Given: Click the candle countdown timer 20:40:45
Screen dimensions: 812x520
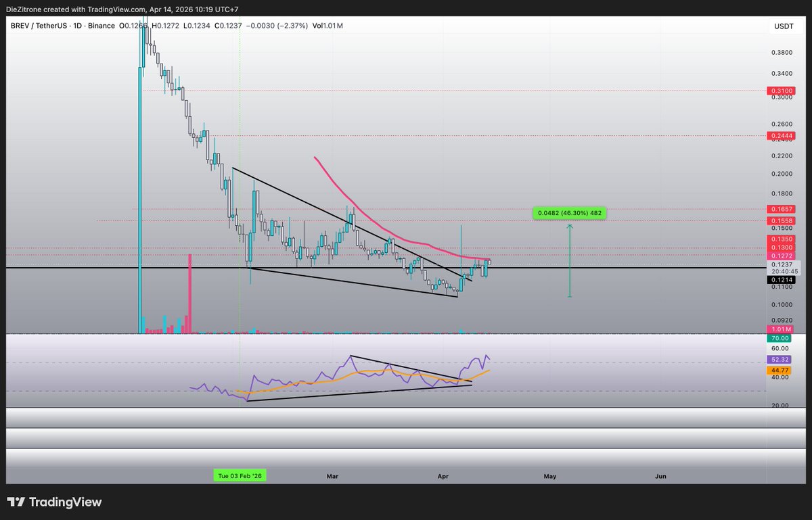Looking at the screenshot, I should click(784, 271).
